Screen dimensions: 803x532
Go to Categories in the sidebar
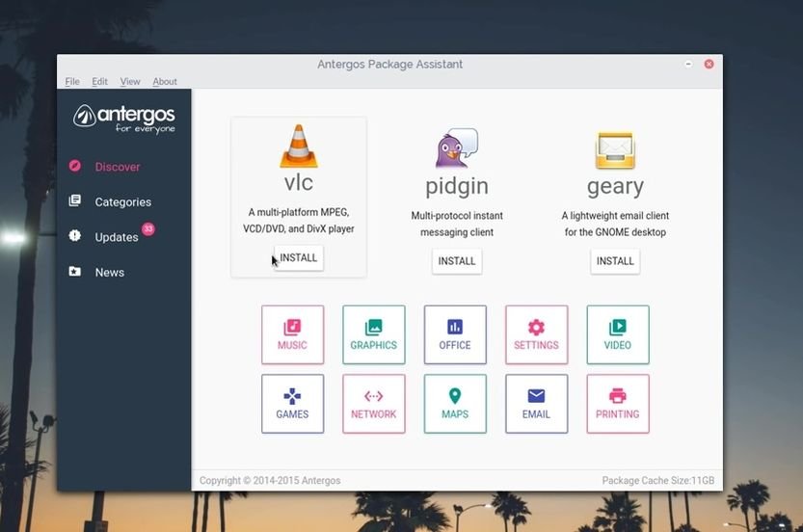[122, 202]
